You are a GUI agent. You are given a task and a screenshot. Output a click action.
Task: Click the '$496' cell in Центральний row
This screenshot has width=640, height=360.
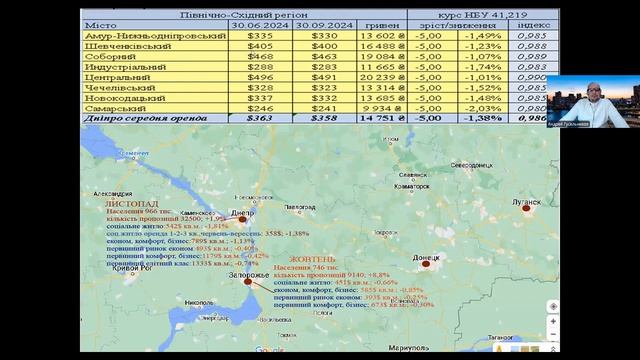(x=260, y=78)
